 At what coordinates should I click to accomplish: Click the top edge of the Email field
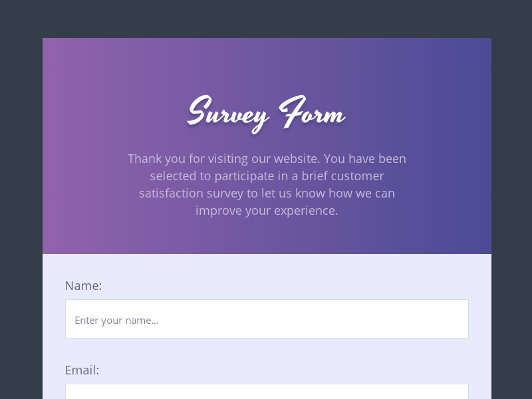coord(266,390)
